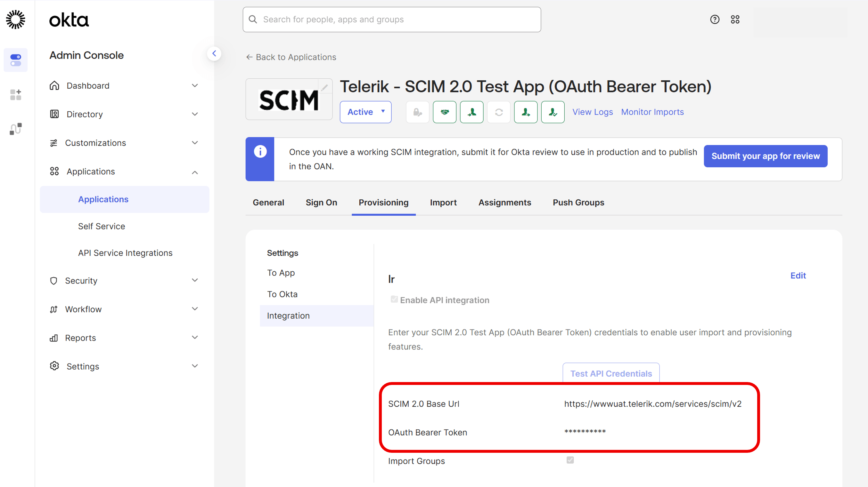
Task: Switch to the Sign On tab
Action: pos(321,202)
